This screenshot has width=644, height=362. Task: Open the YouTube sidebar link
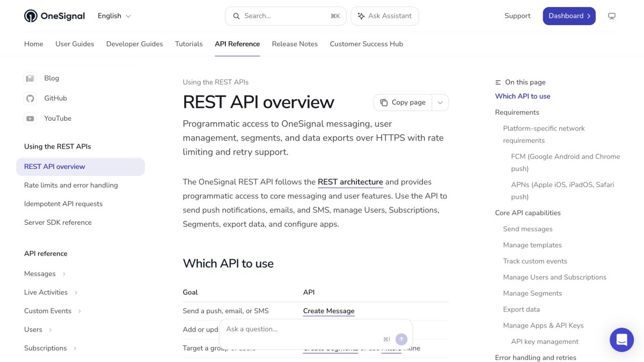coord(58,119)
